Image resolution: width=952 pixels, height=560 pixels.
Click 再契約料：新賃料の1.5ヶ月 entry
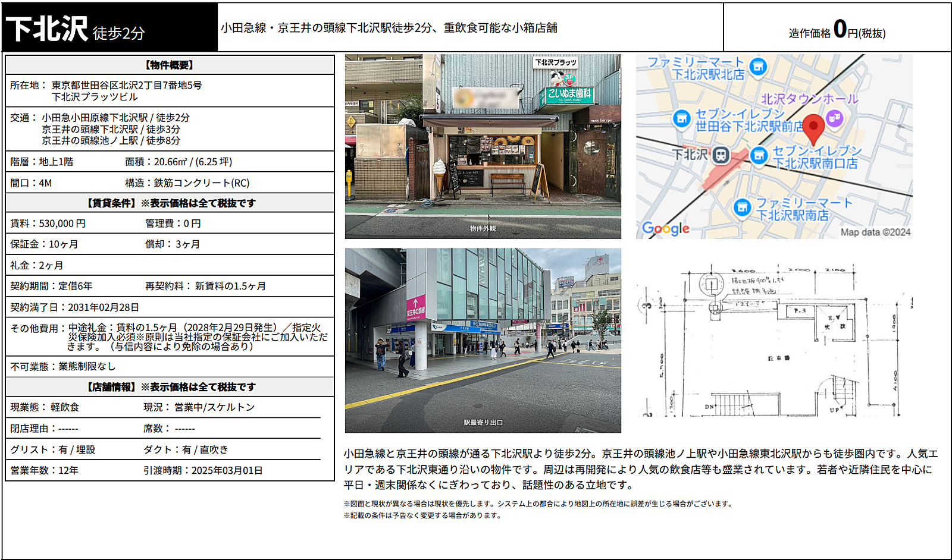pyautogui.click(x=205, y=286)
